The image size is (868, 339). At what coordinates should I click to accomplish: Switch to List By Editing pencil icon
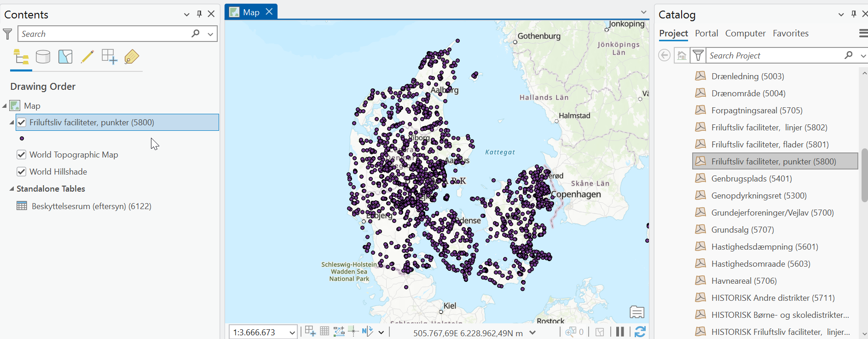coord(87,57)
